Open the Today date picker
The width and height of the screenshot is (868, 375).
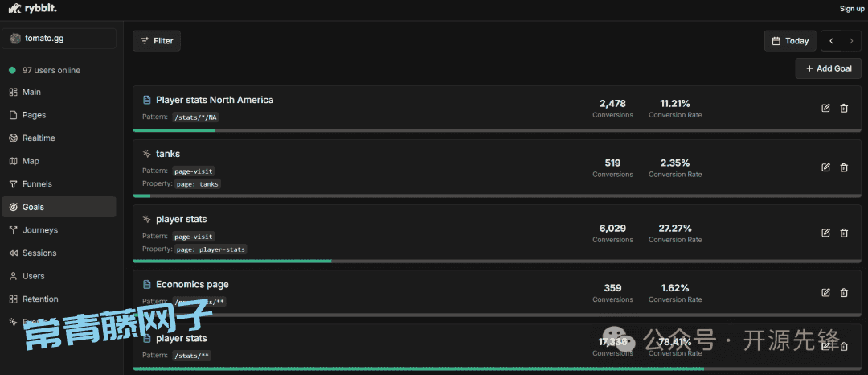(790, 41)
